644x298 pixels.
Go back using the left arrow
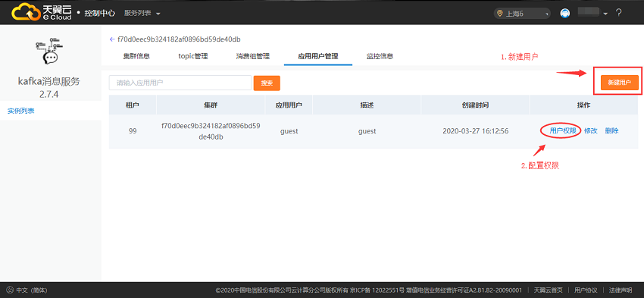pyautogui.click(x=112, y=39)
